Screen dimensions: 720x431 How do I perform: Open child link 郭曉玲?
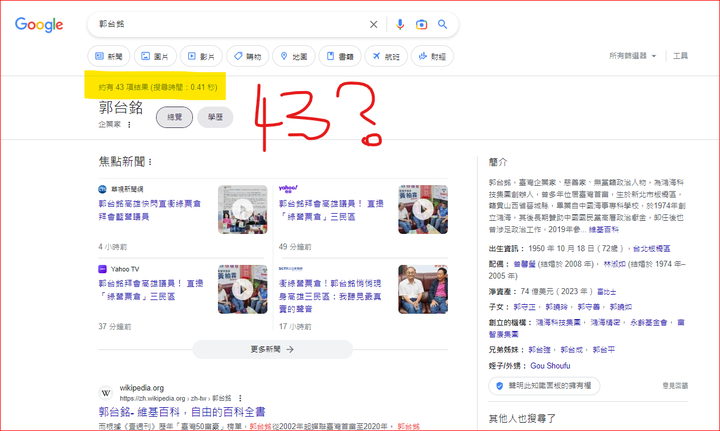coord(557,307)
